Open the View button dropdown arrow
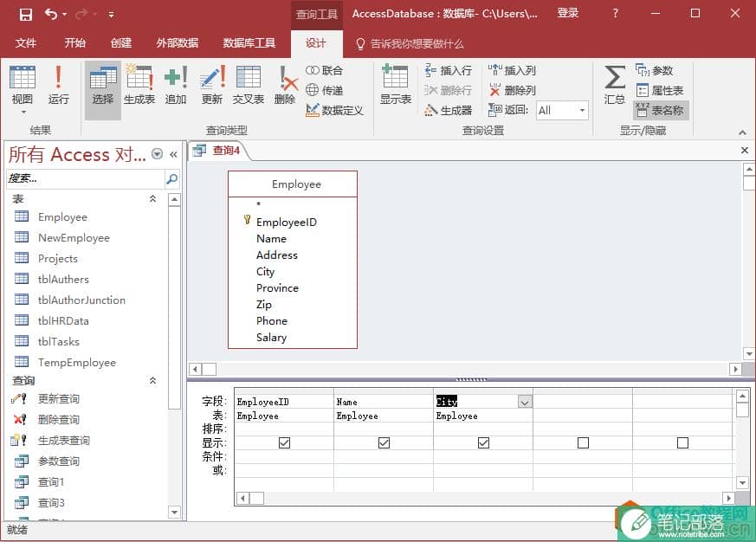 23,113
